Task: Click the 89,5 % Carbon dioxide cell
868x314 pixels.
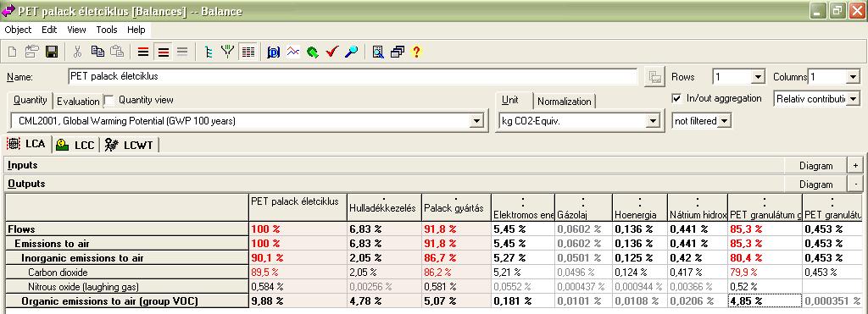Action: point(298,272)
